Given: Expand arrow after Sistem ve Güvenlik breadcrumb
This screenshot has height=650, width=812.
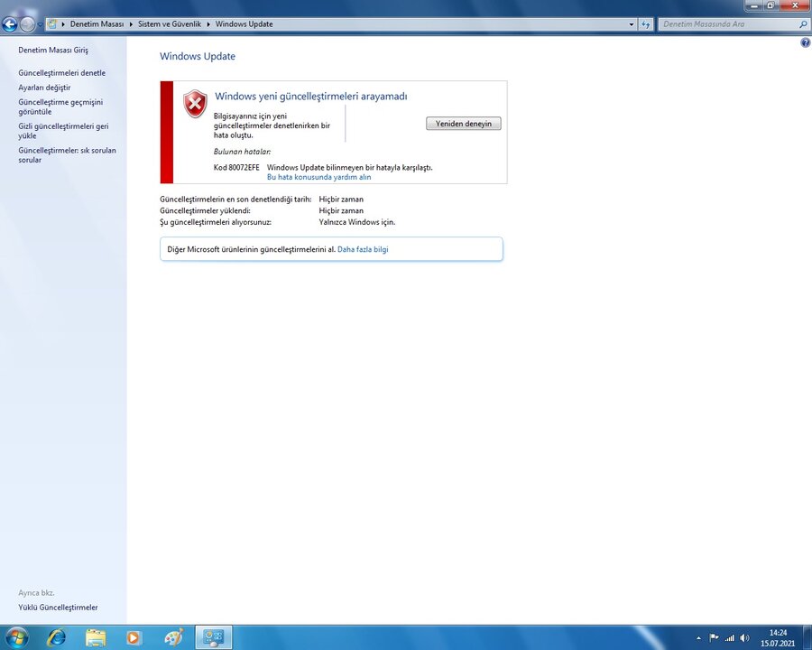Looking at the screenshot, I should 208,23.
